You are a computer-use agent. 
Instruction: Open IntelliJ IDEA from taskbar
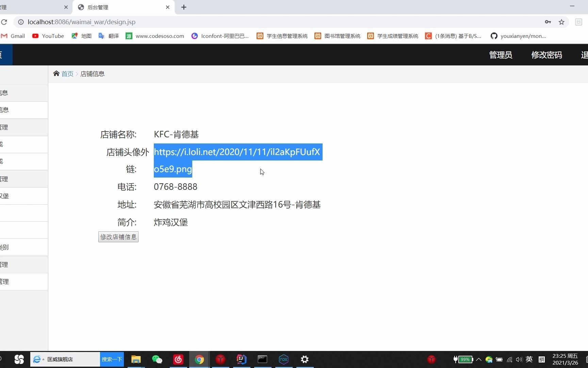(x=242, y=359)
